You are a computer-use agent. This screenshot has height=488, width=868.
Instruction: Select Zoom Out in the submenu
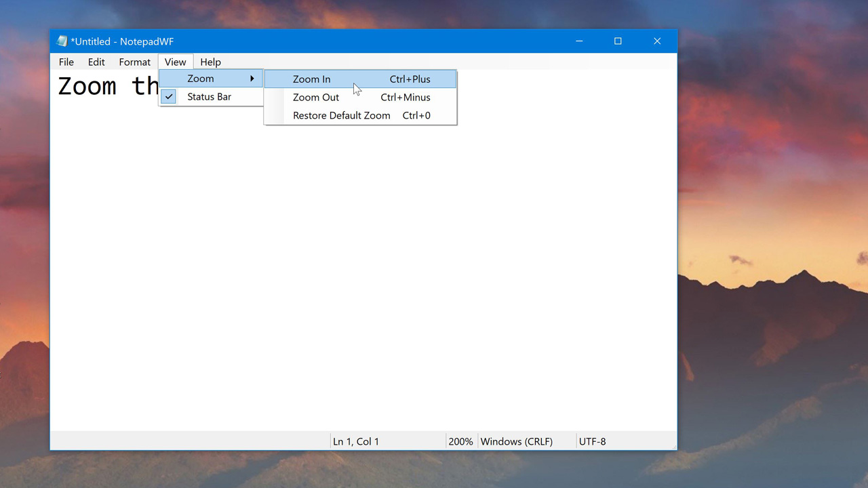(x=316, y=98)
